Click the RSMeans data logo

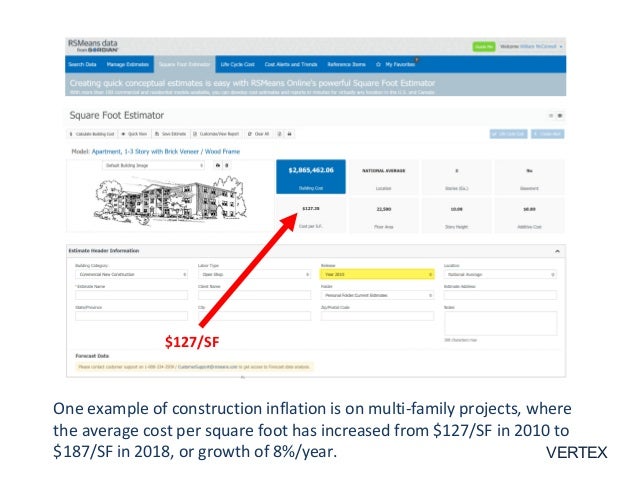[x=93, y=46]
